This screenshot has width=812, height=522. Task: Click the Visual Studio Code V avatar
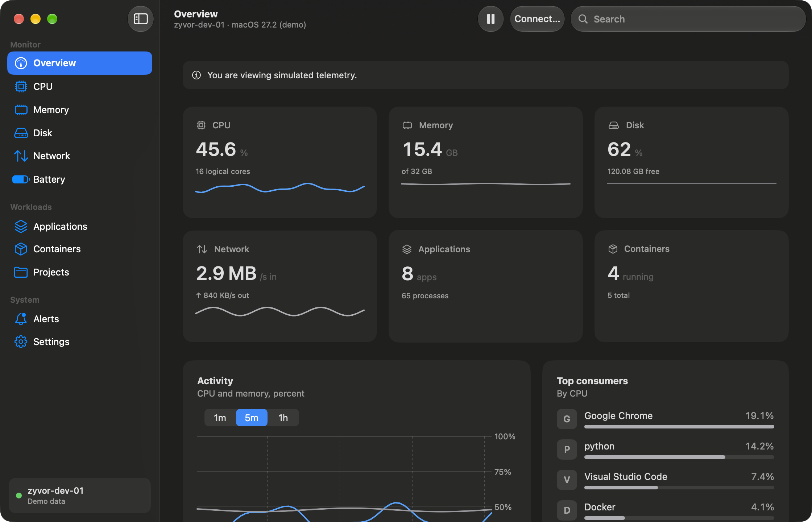point(567,480)
